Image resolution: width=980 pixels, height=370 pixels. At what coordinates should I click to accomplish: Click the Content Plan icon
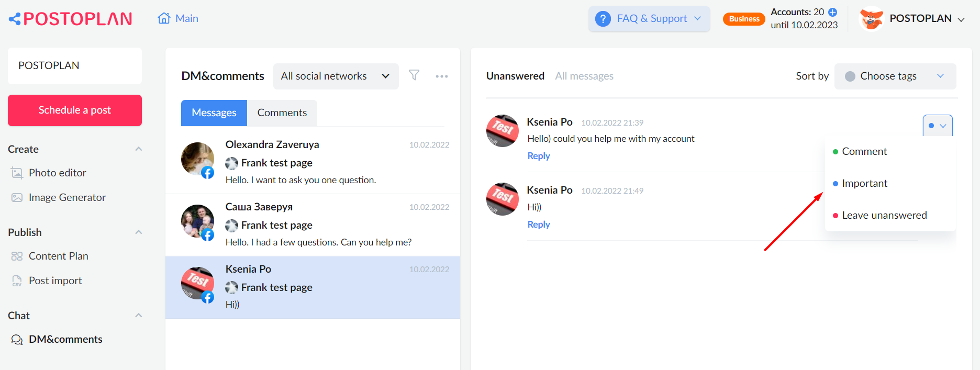(17, 256)
